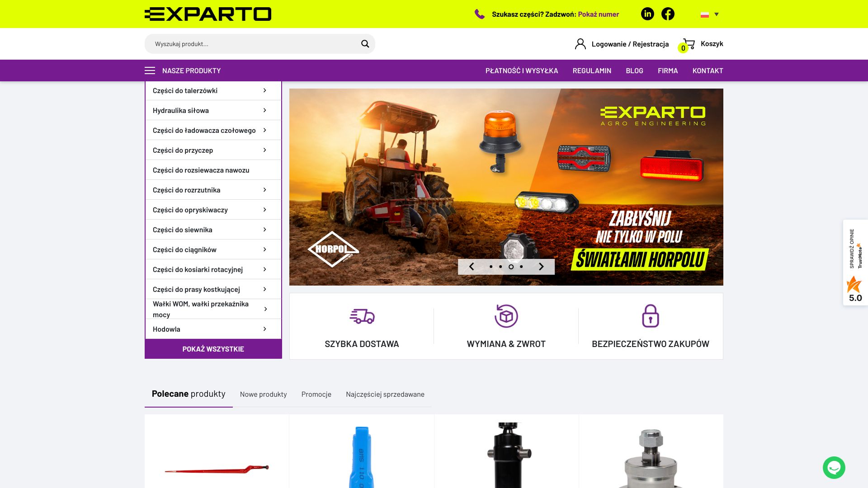Expand Części do opryskiwaczy chevron
Viewport: 868px width, 488px height.
[x=265, y=210]
